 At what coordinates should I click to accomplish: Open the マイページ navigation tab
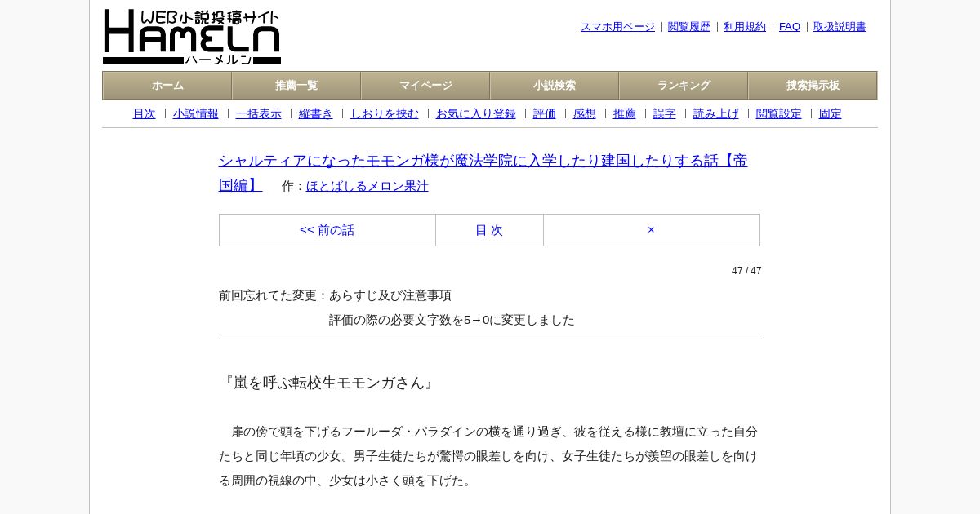coord(425,86)
